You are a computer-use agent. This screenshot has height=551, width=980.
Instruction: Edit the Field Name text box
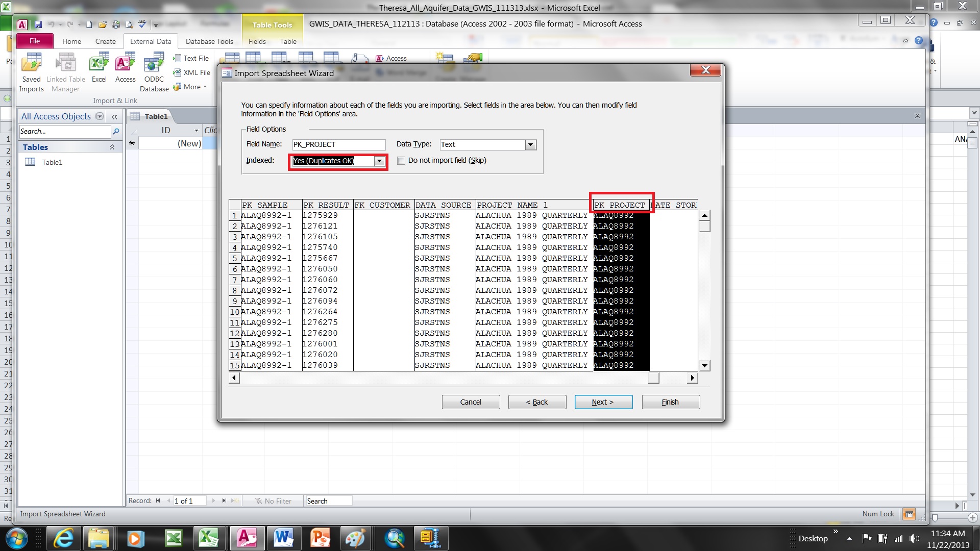point(338,145)
